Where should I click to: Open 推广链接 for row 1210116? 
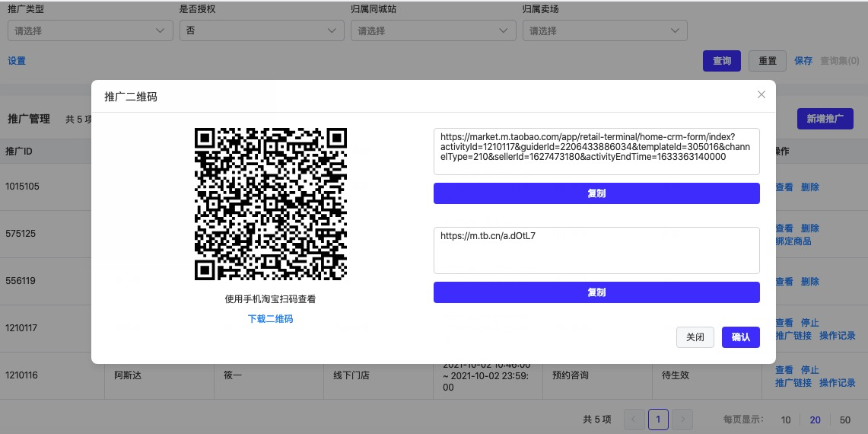[793, 382]
